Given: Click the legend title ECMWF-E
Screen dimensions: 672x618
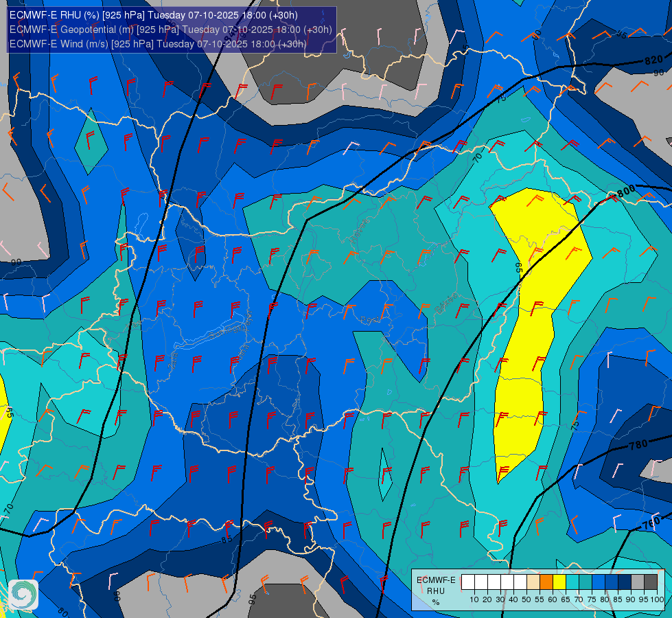Looking at the screenshot, I should 437,580.
